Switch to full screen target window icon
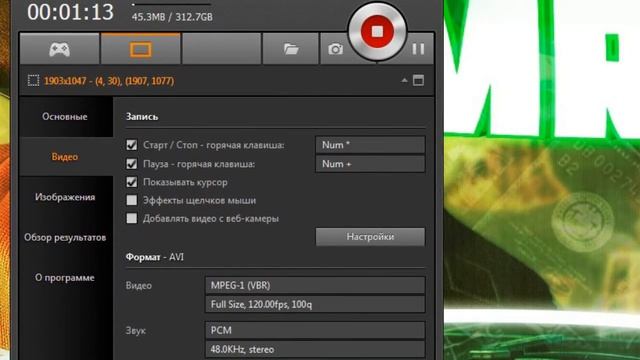Viewport: 640px width, 360px height. [x=418, y=80]
